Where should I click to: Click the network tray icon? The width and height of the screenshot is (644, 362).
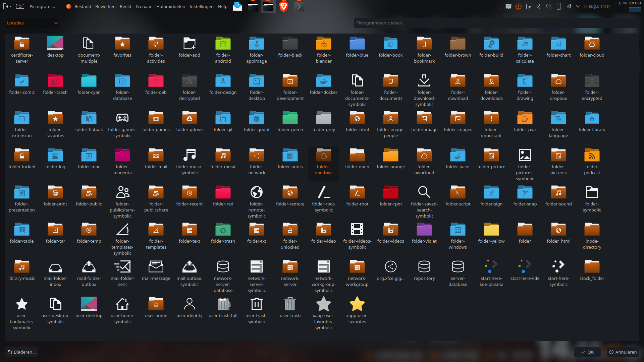pos(569,6)
